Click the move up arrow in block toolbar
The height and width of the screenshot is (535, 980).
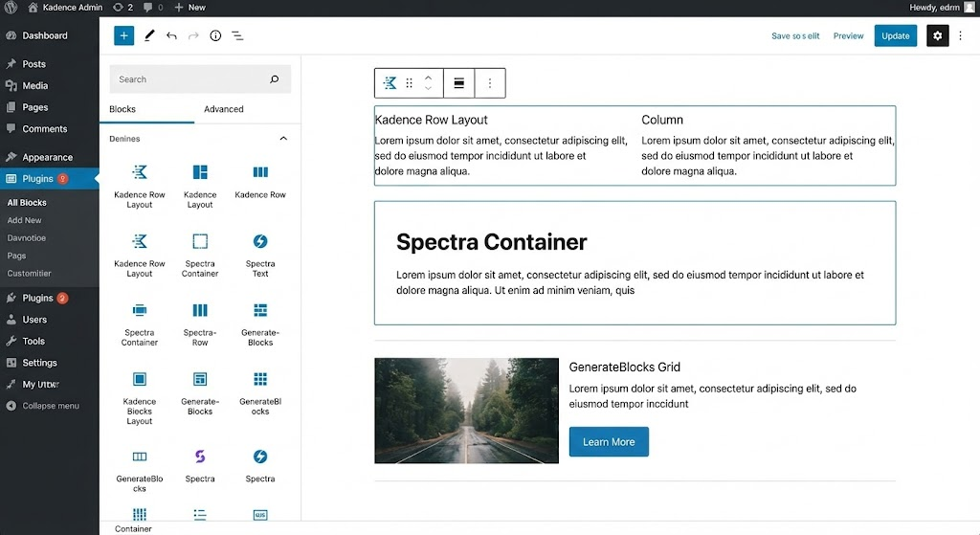coord(429,78)
